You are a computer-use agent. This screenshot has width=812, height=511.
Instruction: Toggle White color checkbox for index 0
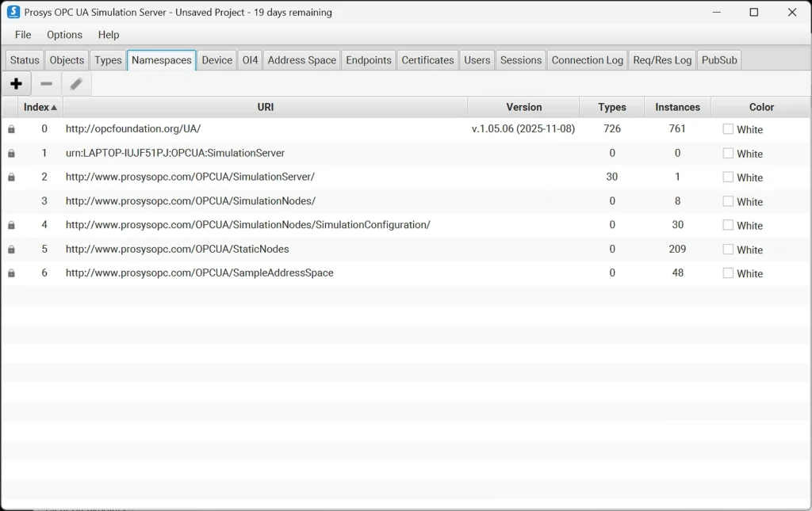[x=728, y=129]
